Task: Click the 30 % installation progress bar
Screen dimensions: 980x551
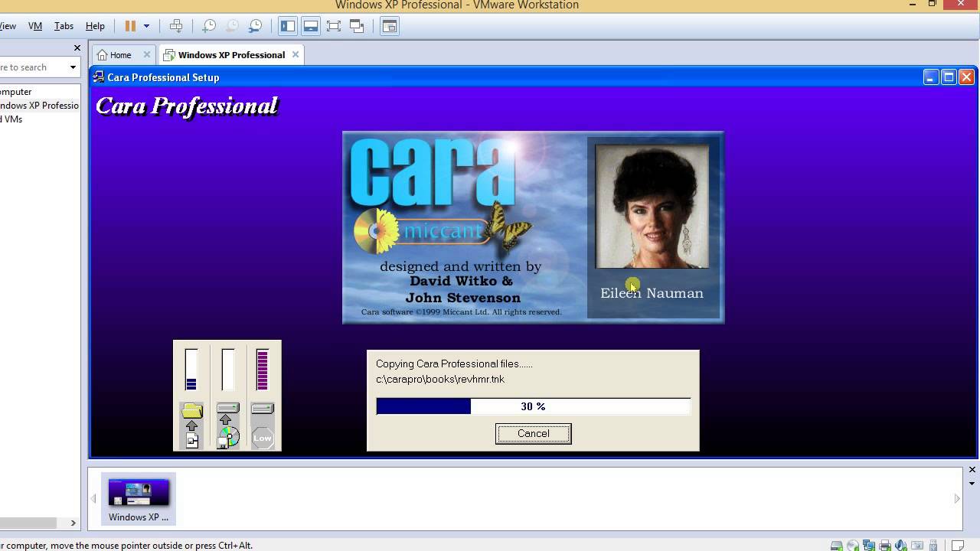Action: point(533,406)
